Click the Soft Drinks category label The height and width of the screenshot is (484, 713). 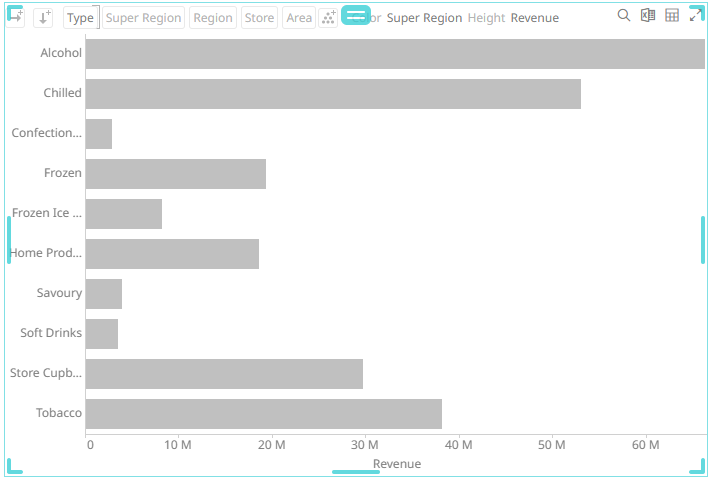coord(51,333)
